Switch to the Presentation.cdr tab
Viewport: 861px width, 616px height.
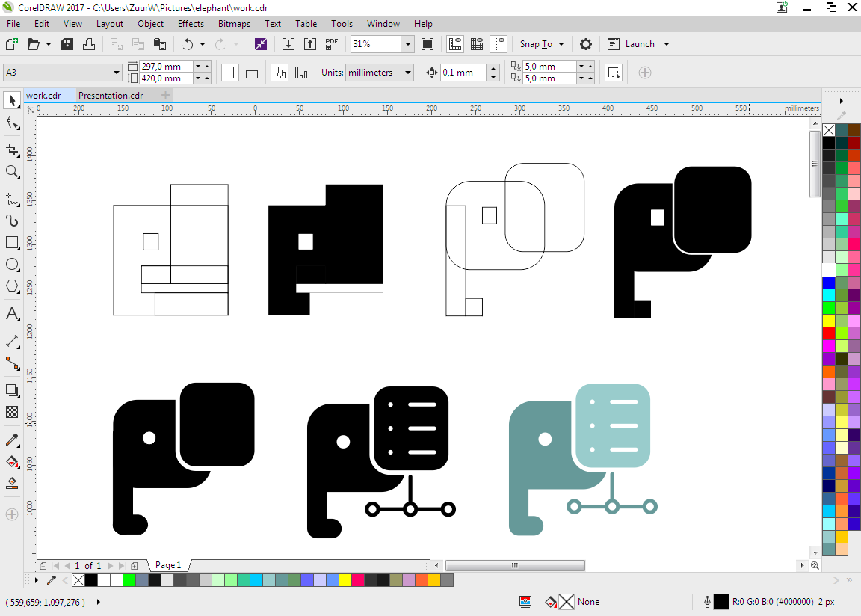click(x=111, y=96)
